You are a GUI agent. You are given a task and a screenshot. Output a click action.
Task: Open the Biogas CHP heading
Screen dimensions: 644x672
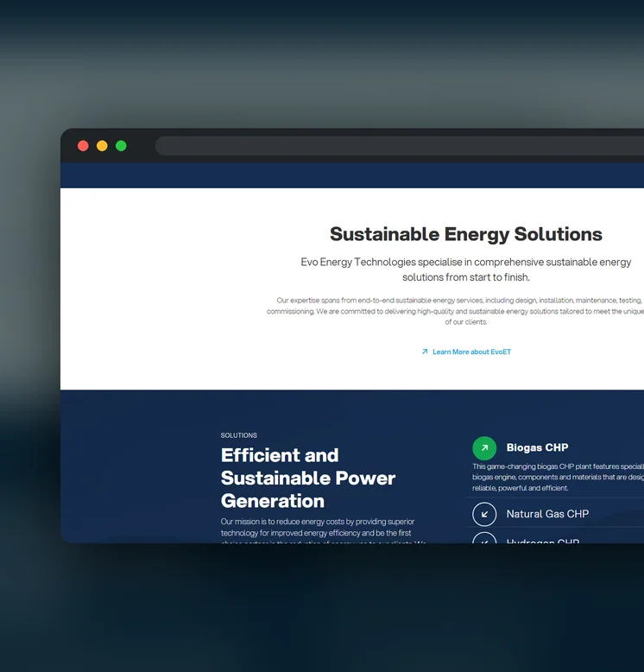click(537, 447)
